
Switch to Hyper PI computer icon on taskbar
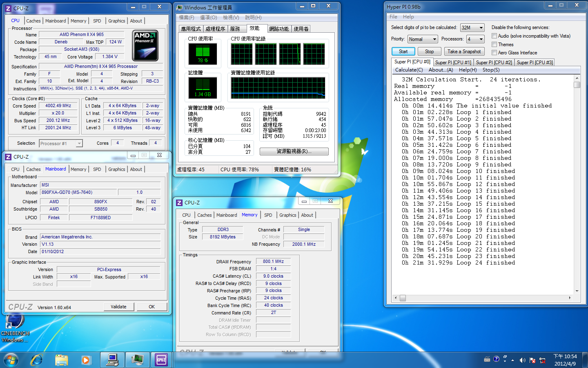pyautogui.click(x=112, y=360)
